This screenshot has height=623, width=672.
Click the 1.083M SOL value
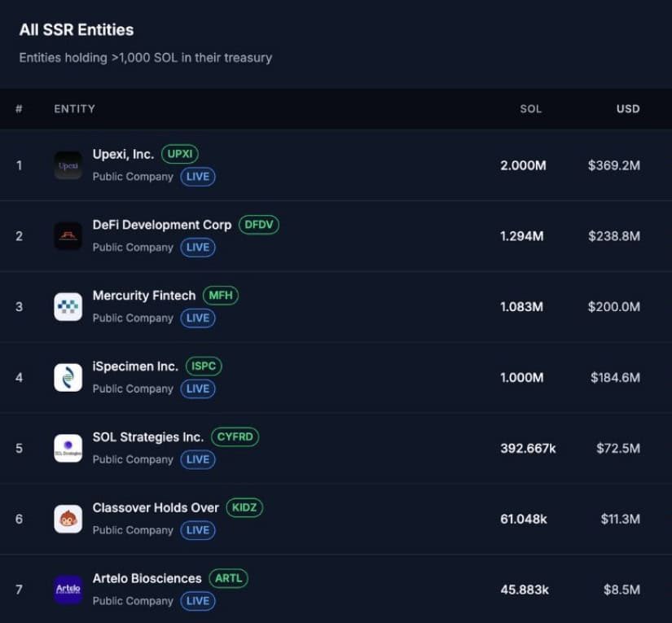[522, 307]
